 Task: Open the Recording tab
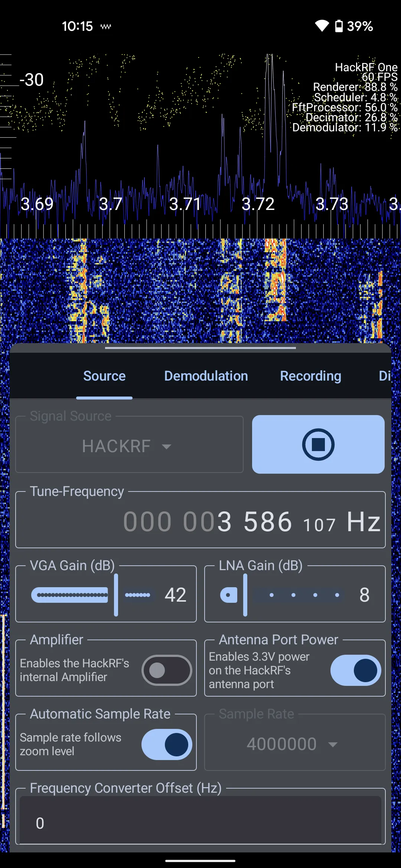310,376
